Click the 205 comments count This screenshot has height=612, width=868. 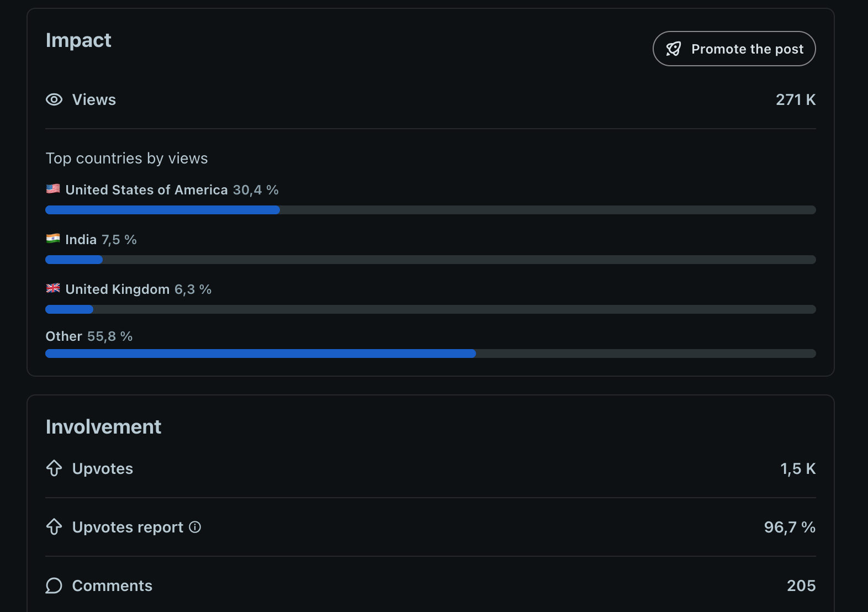click(x=801, y=585)
